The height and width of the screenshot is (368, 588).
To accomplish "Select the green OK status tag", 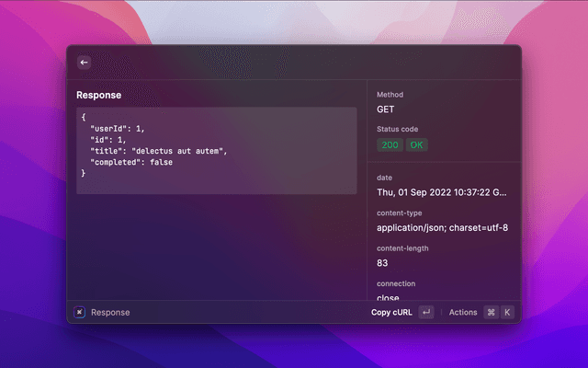I will [x=417, y=145].
